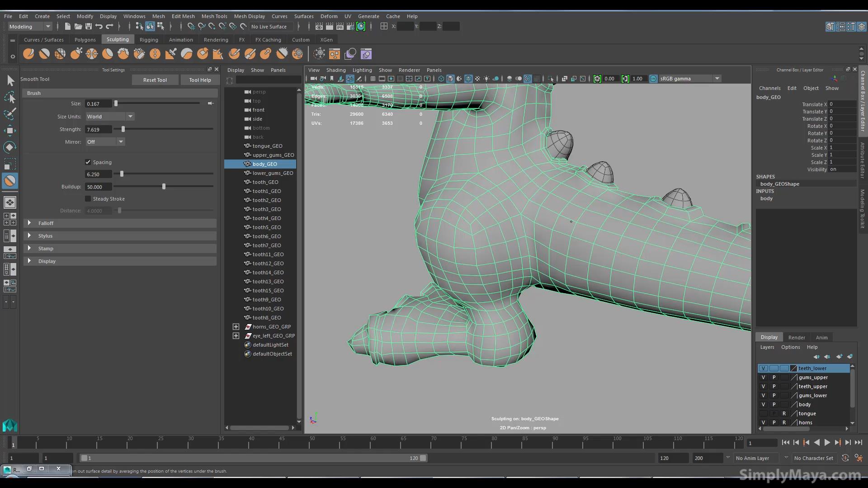
Task: Open the Modeling menu set dropdown
Action: [30, 27]
